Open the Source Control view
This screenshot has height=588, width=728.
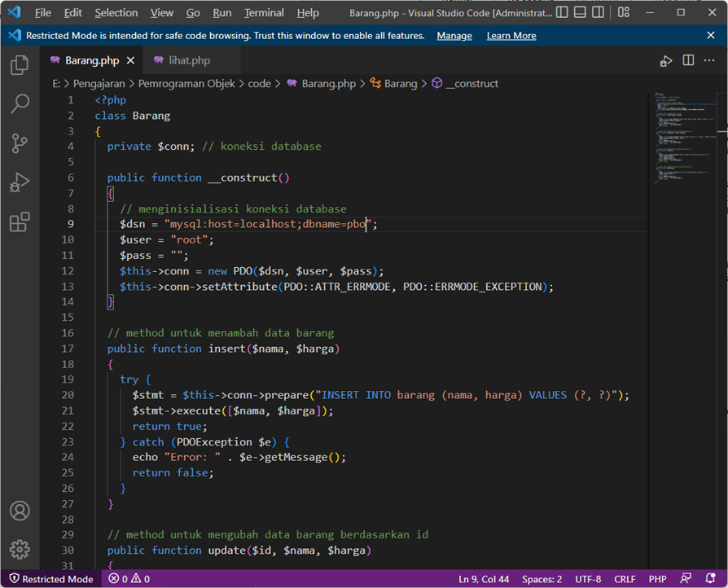pyautogui.click(x=20, y=143)
